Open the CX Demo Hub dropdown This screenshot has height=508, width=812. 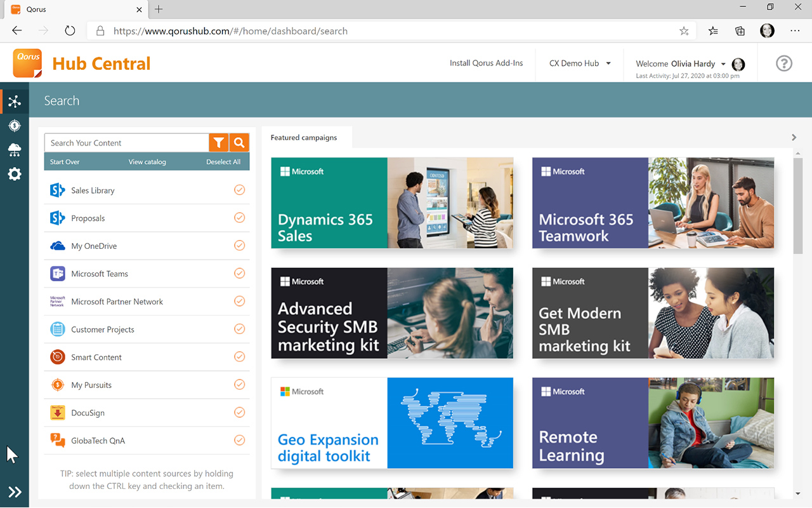pyautogui.click(x=580, y=63)
